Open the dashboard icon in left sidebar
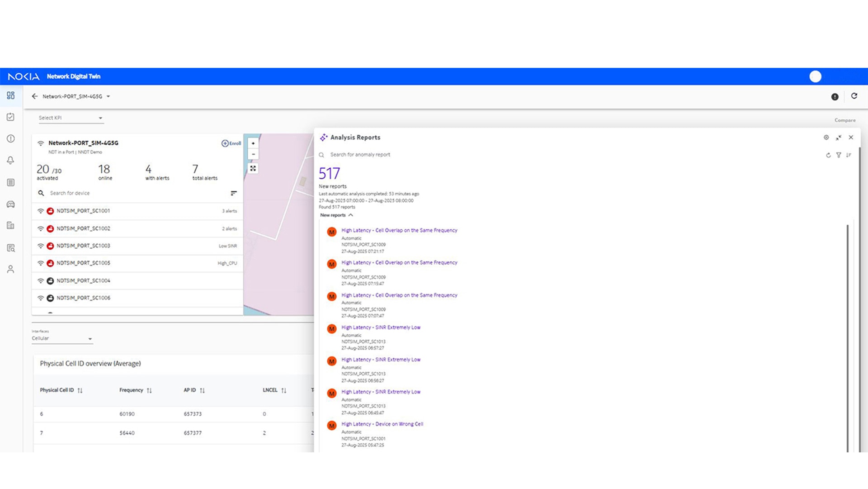Viewport: 868px width, 489px height. point(11,95)
